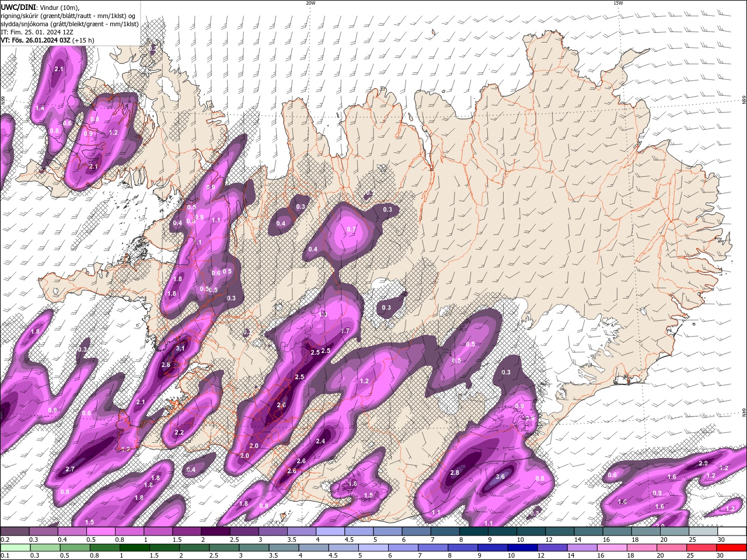
Task: Click the 20W longitude label
Action: [x=310, y=3]
